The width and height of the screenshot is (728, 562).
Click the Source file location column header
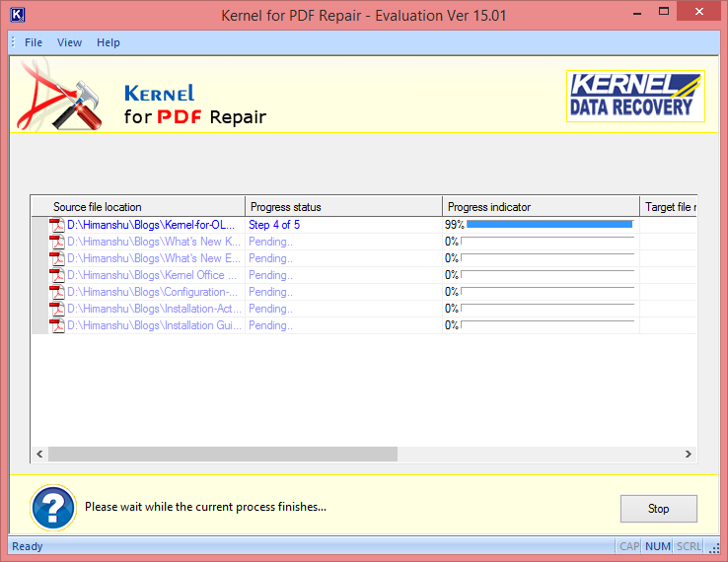(138, 206)
